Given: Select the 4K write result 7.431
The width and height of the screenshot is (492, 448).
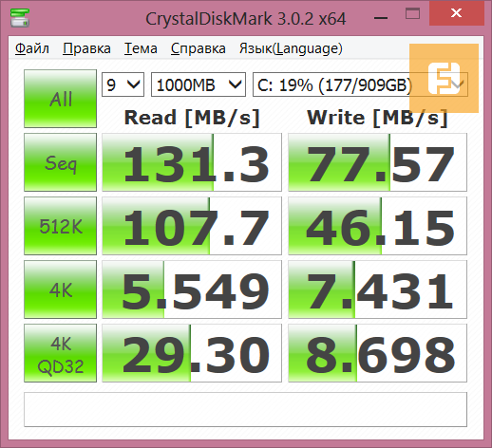Looking at the screenshot, I should coord(377,289).
